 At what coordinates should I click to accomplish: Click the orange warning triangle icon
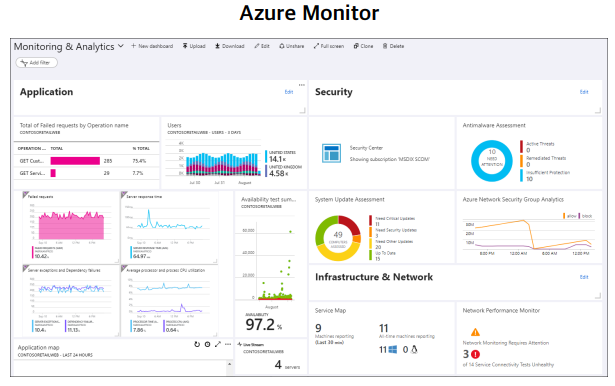(475, 333)
